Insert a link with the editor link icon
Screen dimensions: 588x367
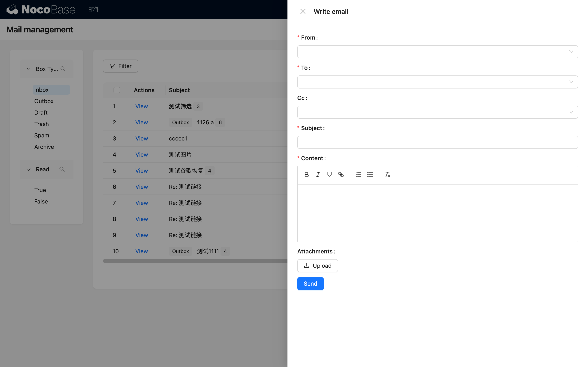(x=341, y=175)
